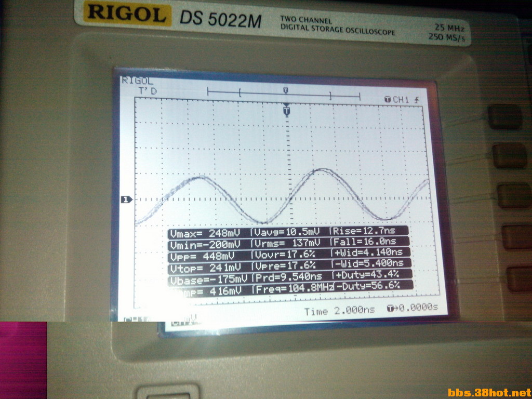The width and height of the screenshot is (532, 399).
Task: Select the Vavg=10.5mV reading
Action: pos(287,232)
